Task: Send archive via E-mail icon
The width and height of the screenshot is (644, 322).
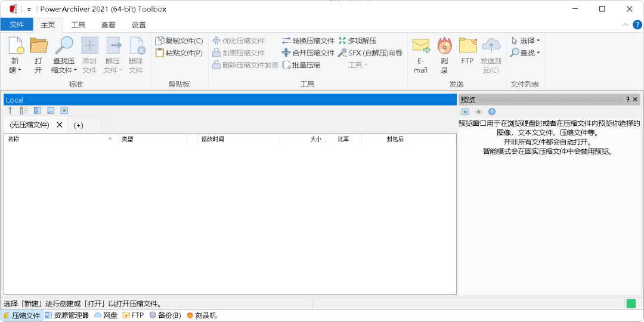Action: tap(420, 45)
